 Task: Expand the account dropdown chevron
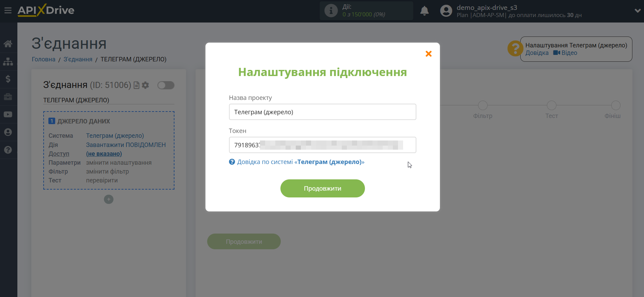[638, 11]
